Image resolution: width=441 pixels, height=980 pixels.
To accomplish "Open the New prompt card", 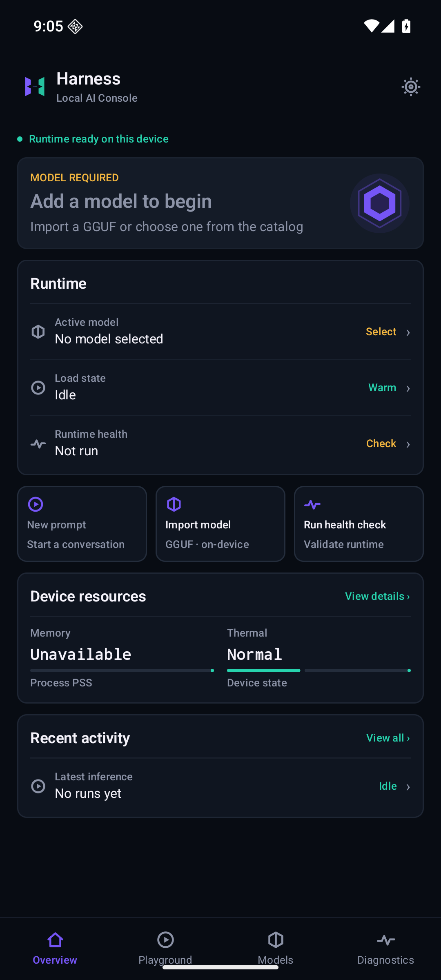I will pos(82,524).
